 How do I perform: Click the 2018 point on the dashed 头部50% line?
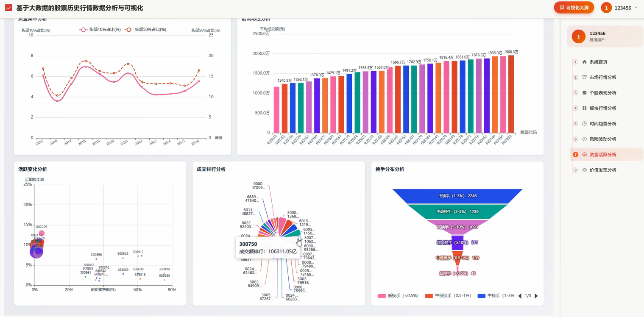(x=85, y=61)
